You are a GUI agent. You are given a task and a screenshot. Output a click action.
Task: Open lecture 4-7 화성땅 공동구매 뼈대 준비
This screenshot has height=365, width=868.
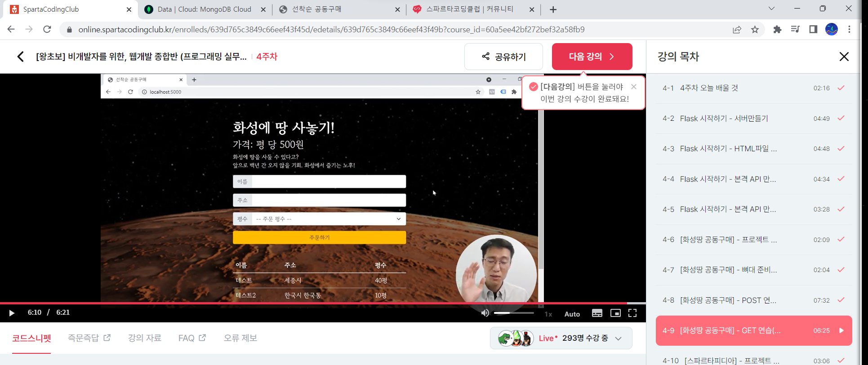[753, 270]
